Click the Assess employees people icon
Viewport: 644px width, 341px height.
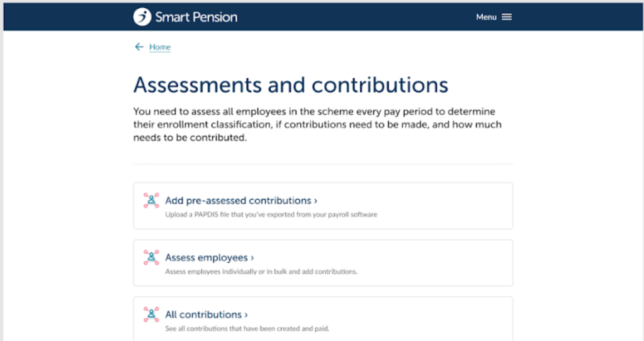[x=151, y=257]
